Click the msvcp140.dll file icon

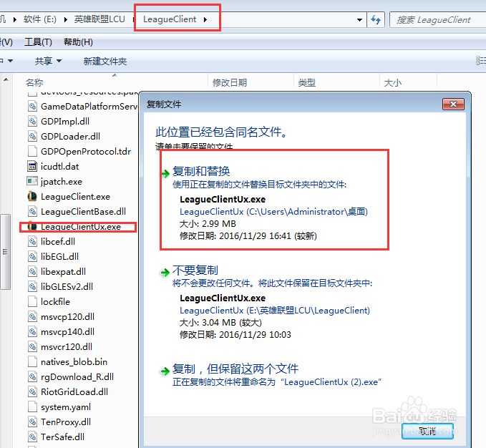[32, 332]
